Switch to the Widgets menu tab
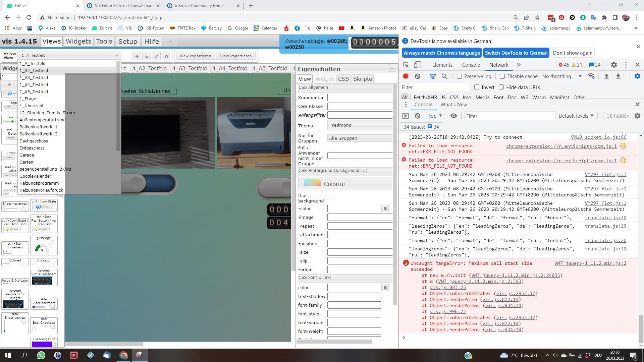Viewport: 644px width, 362px height. click(x=78, y=41)
